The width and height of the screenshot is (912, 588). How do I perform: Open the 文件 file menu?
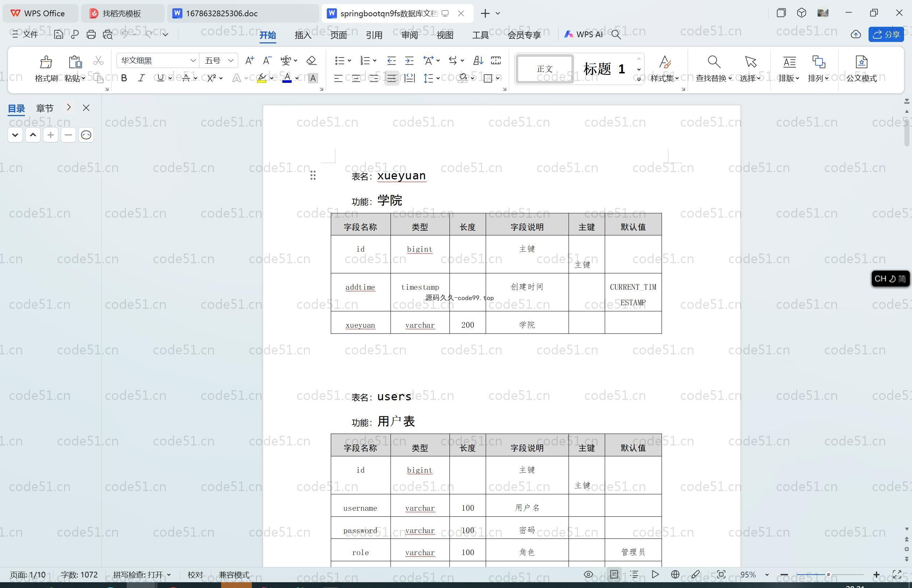click(x=25, y=34)
